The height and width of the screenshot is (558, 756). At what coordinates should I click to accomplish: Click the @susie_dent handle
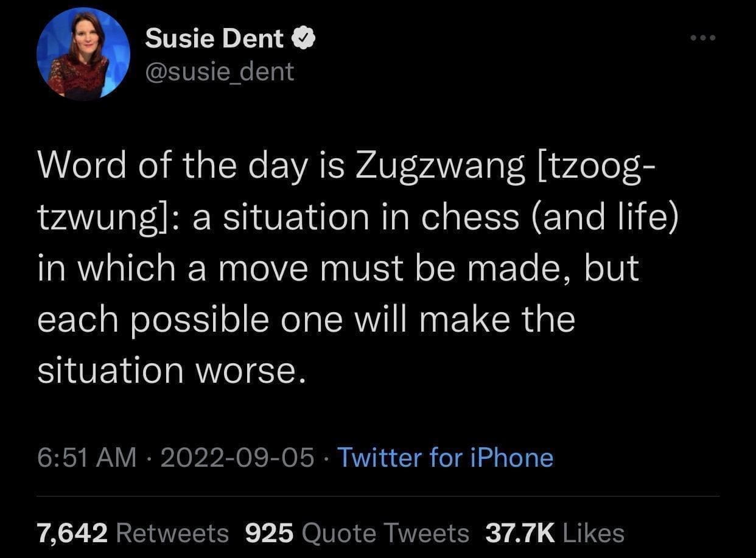point(220,71)
